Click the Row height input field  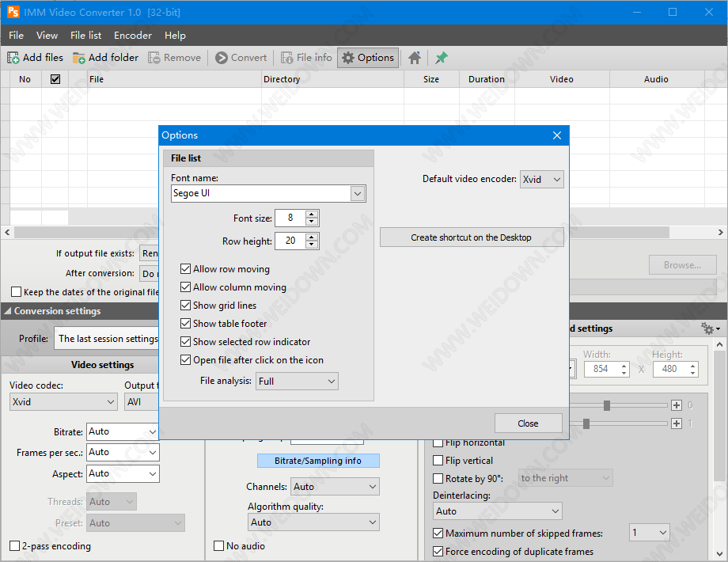(x=290, y=241)
